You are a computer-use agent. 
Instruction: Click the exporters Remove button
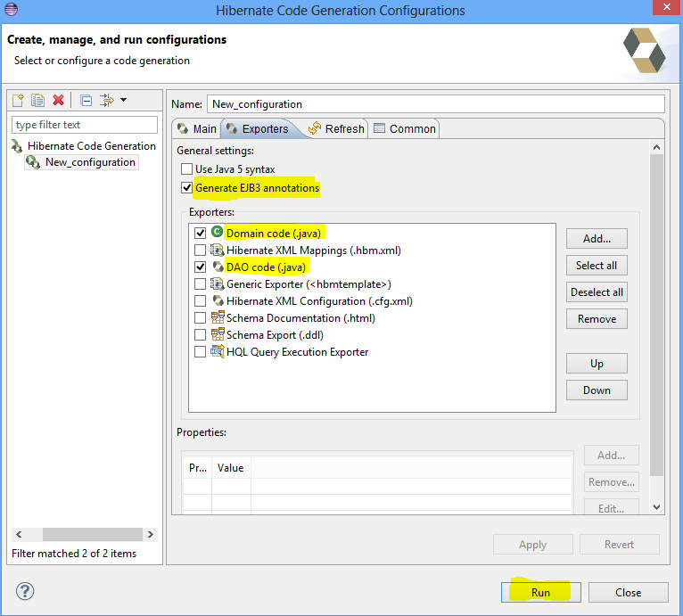(597, 319)
